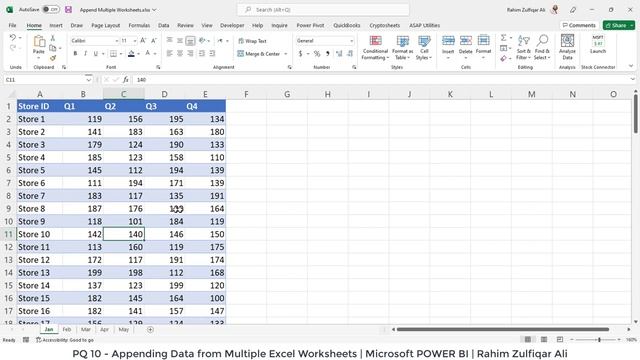
Task: Click the Borders icon
Action: [x=113, y=53]
